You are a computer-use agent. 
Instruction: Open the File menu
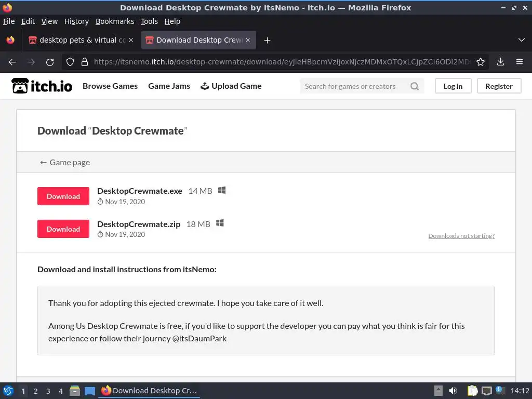pos(9,21)
